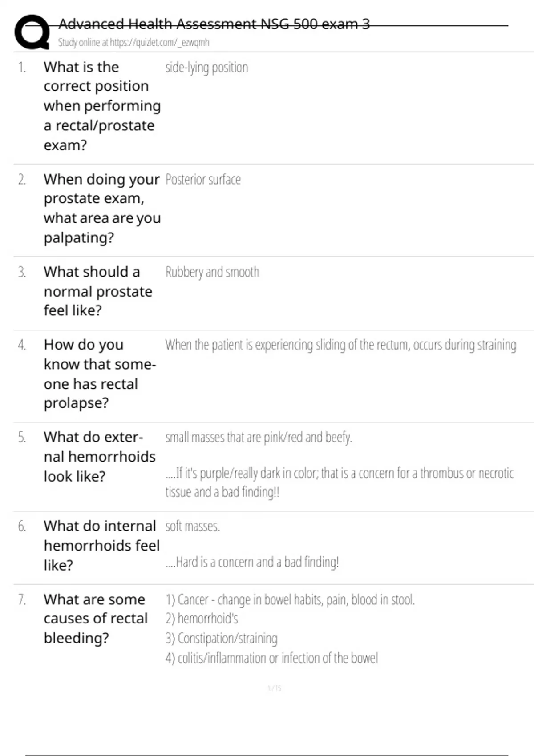Click the "Posterior surface" answer

click(203, 180)
